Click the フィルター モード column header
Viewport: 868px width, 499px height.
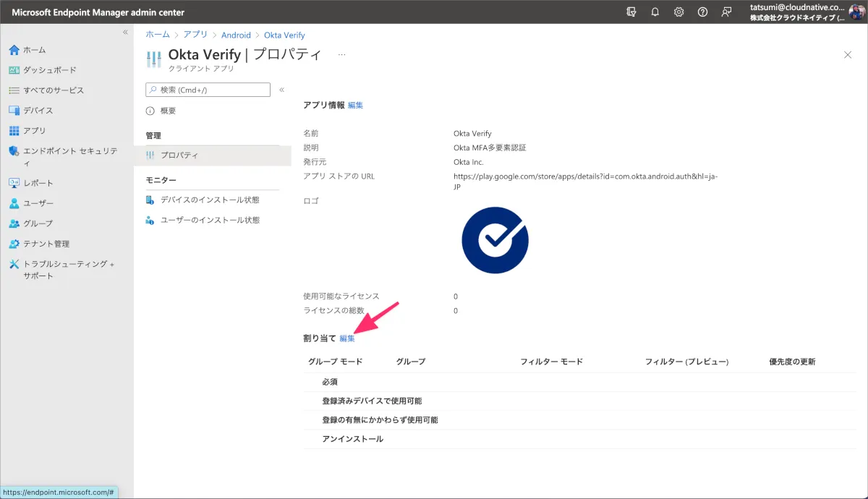tap(551, 362)
